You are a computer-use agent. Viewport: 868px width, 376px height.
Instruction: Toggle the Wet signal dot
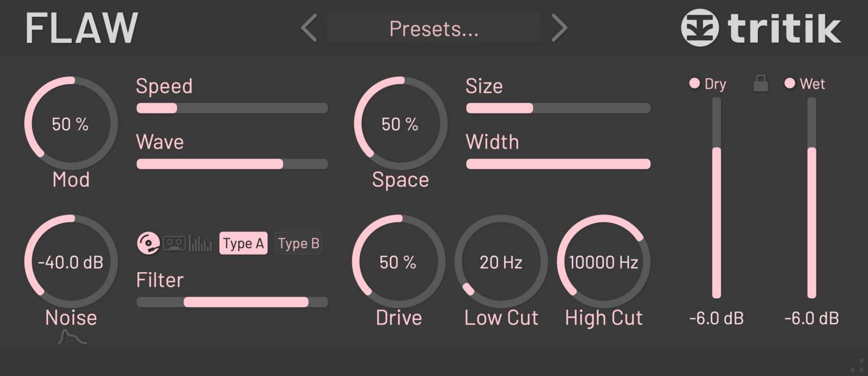coord(789,84)
